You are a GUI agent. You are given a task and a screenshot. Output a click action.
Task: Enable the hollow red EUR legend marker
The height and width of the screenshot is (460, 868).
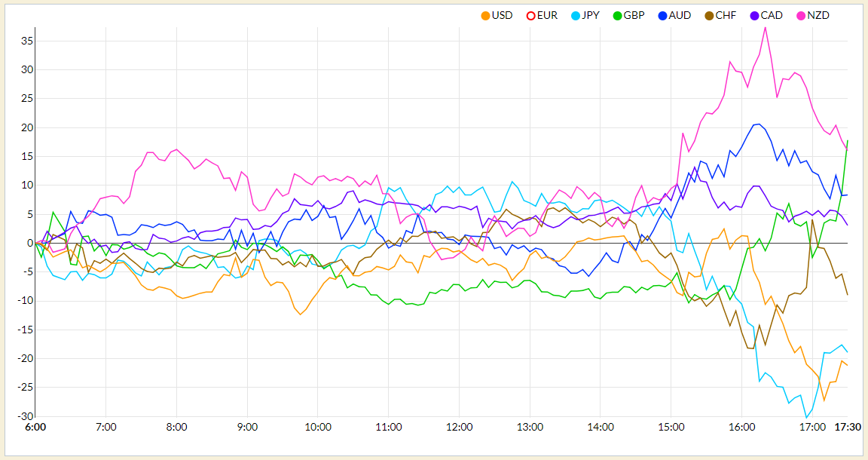tap(530, 16)
